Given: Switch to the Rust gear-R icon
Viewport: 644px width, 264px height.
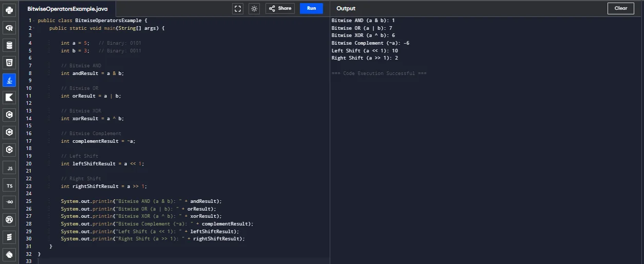Looking at the screenshot, I should (x=9, y=220).
